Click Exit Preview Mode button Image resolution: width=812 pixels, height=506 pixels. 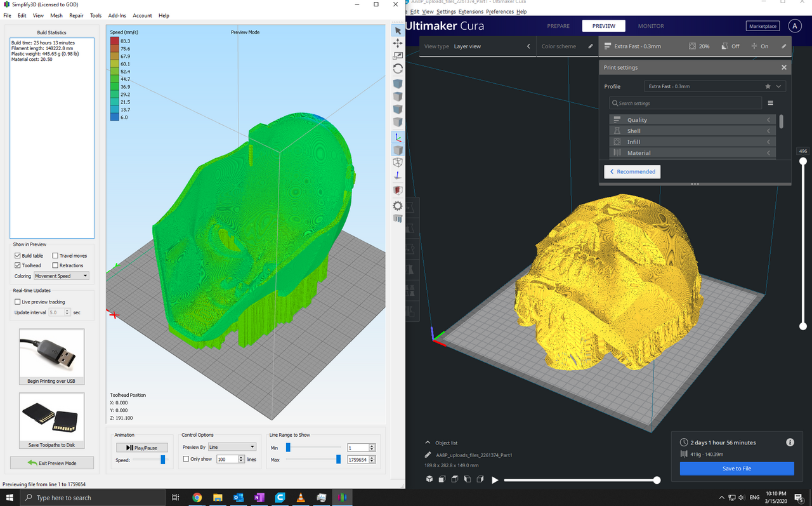click(52, 463)
